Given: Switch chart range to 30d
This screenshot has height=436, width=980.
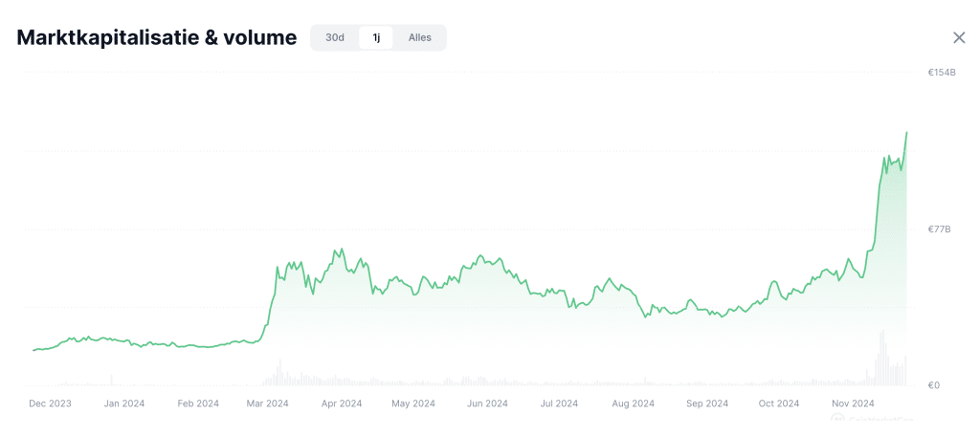Looking at the screenshot, I should 335,37.
